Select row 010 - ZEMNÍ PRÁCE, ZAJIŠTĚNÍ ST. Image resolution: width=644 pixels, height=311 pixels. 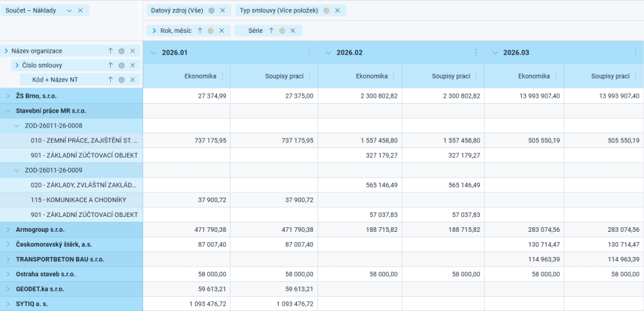(71, 140)
